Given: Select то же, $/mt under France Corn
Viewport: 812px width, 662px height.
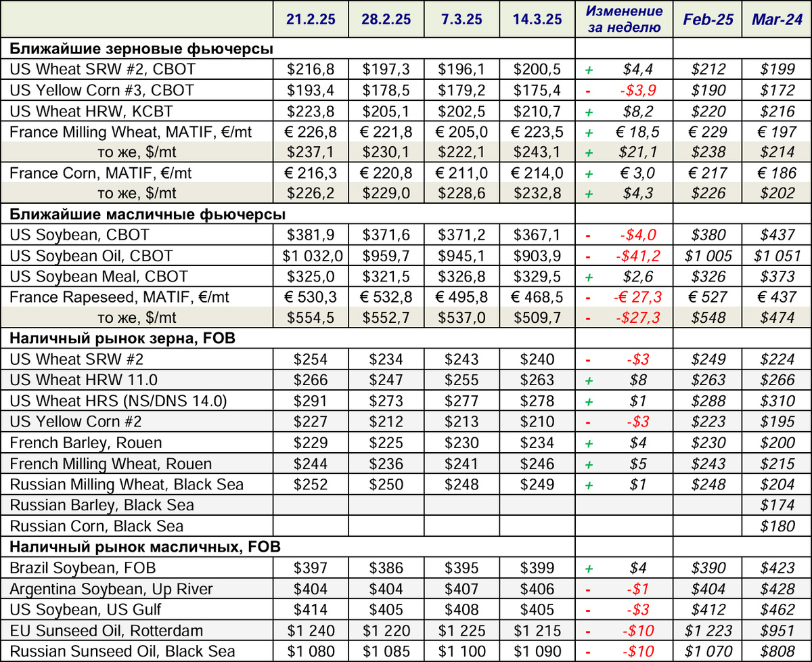Looking at the screenshot, I should pos(137,194).
